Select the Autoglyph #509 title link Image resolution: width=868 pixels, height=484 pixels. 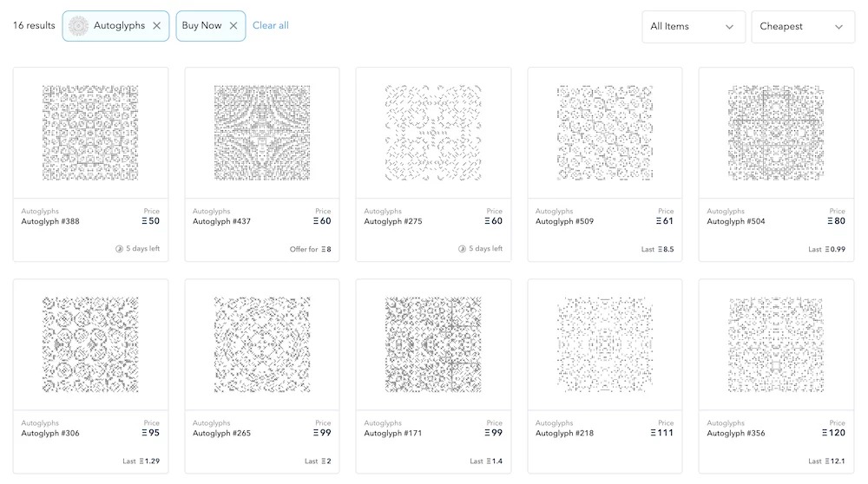[564, 221]
